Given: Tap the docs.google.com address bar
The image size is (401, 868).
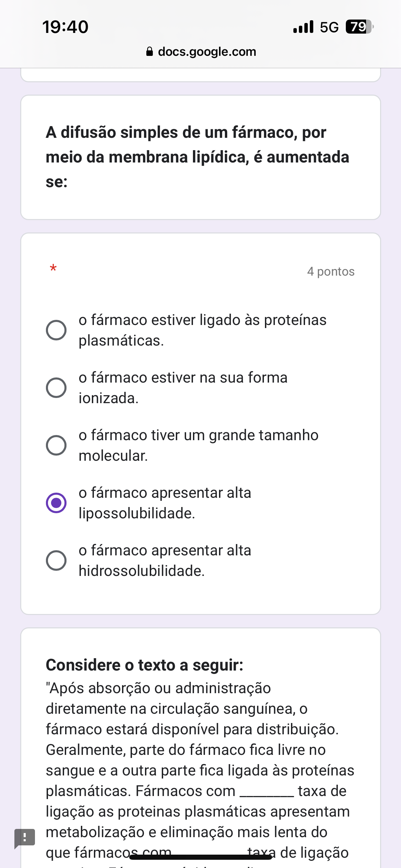Looking at the screenshot, I should click(207, 52).
